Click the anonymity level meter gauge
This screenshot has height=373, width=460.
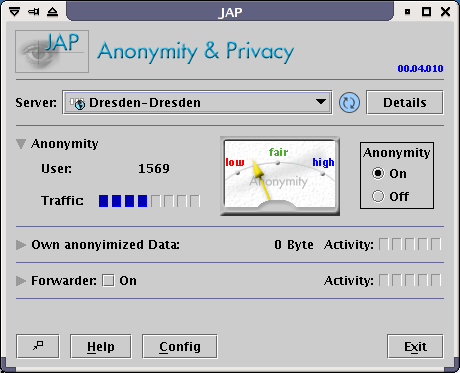click(280, 176)
